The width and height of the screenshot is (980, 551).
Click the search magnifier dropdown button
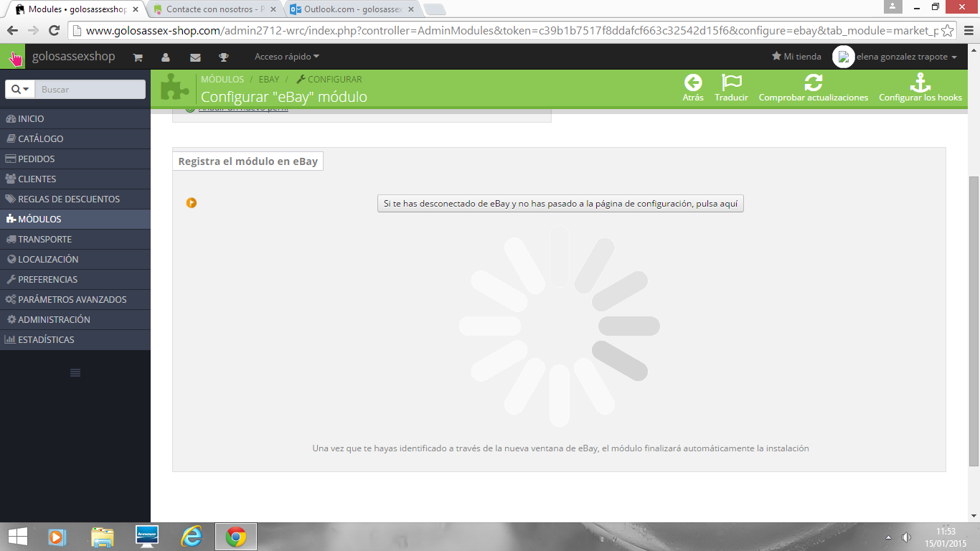(19, 89)
